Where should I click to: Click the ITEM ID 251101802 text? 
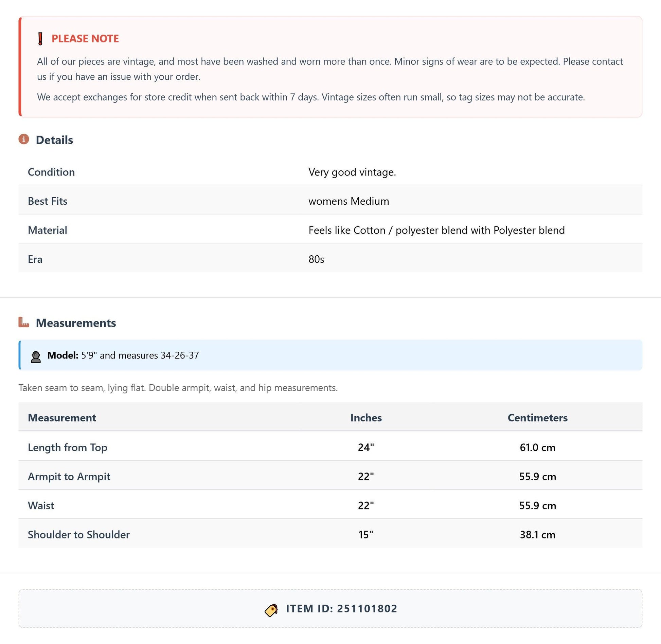click(341, 609)
